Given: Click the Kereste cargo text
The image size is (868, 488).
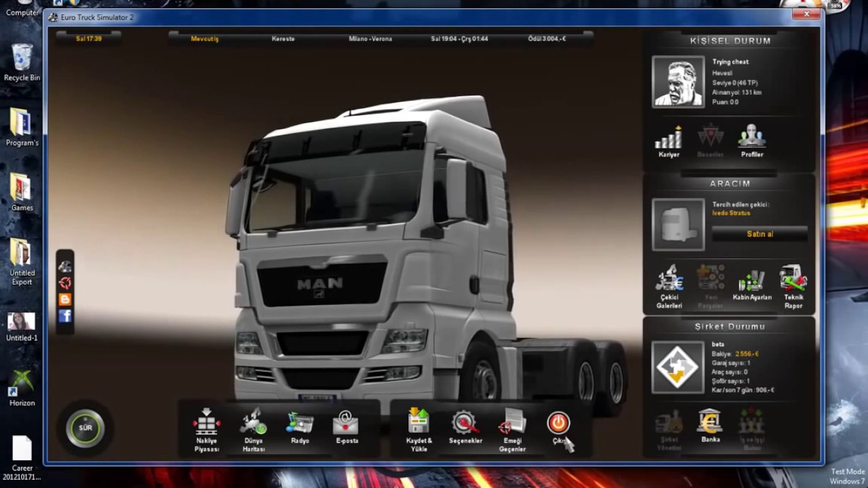Looking at the screenshot, I should tap(283, 39).
